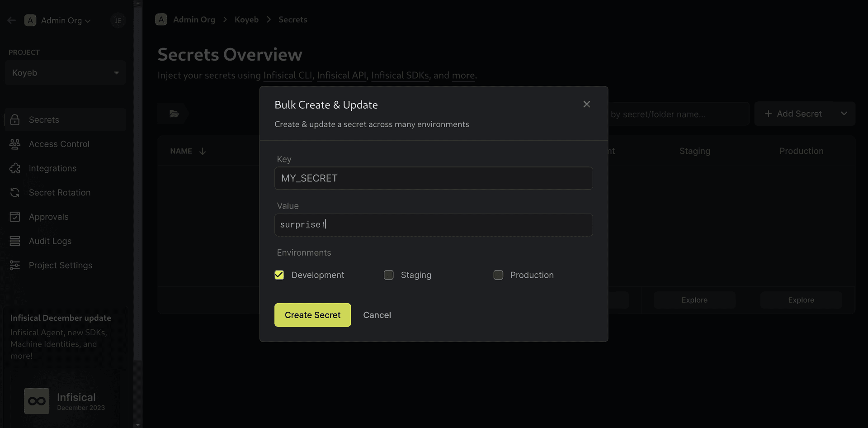868x428 pixels.
Task: Click the Project Settings sliders icon
Action: tap(15, 266)
